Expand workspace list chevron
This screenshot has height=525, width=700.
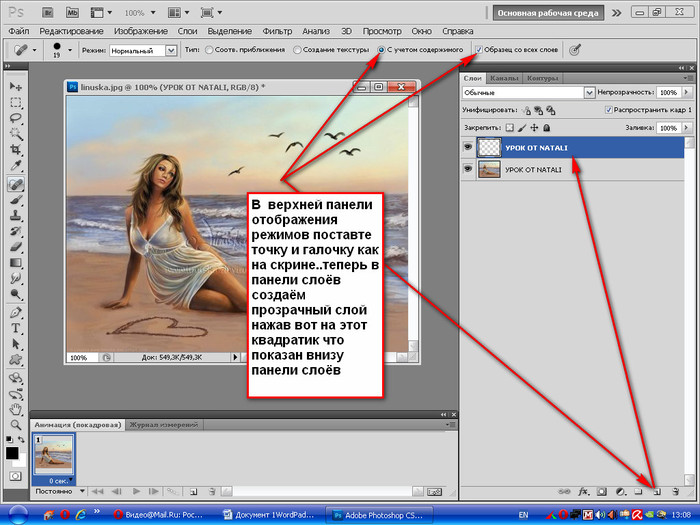click(617, 13)
